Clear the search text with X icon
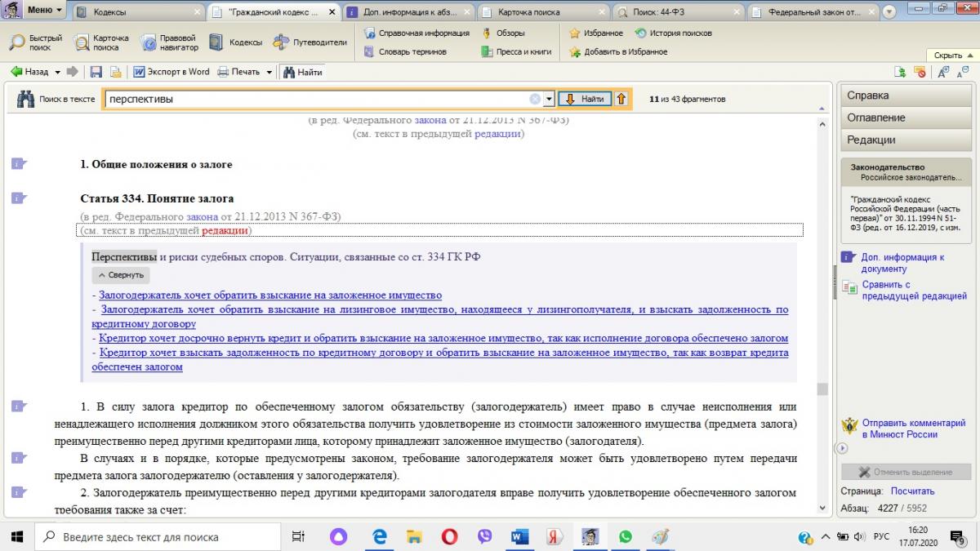980x551 pixels. pos(535,99)
